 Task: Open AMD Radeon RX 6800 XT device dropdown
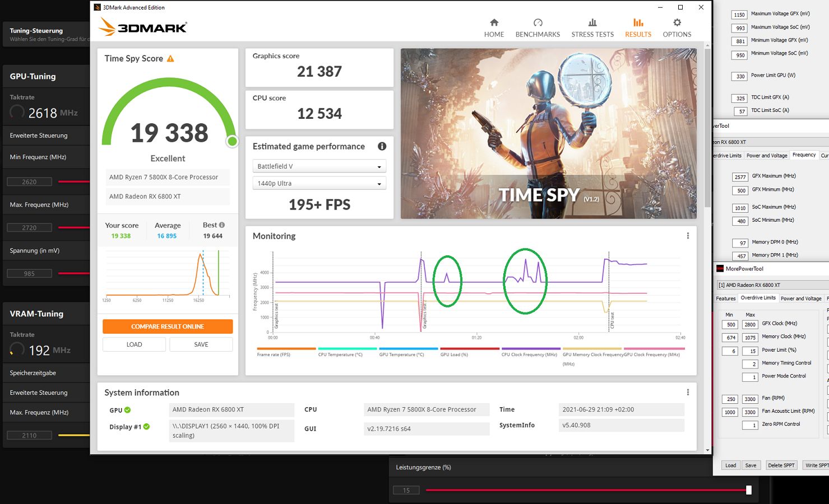(x=773, y=285)
